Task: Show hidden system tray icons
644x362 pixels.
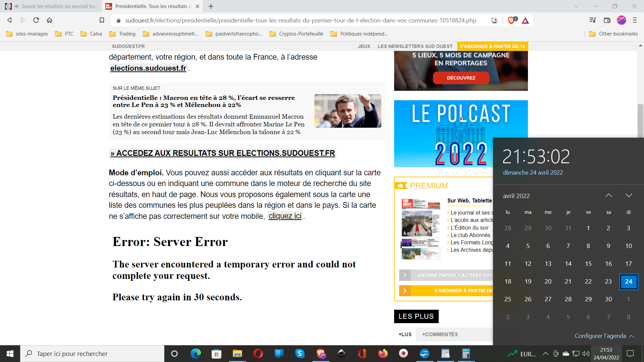Action: pyautogui.click(x=546, y=354)
